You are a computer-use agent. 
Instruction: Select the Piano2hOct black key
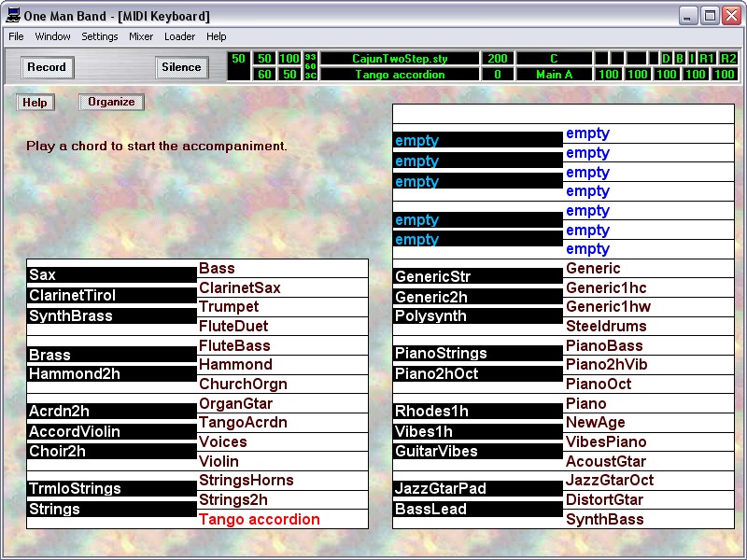(x=478, y=374)
